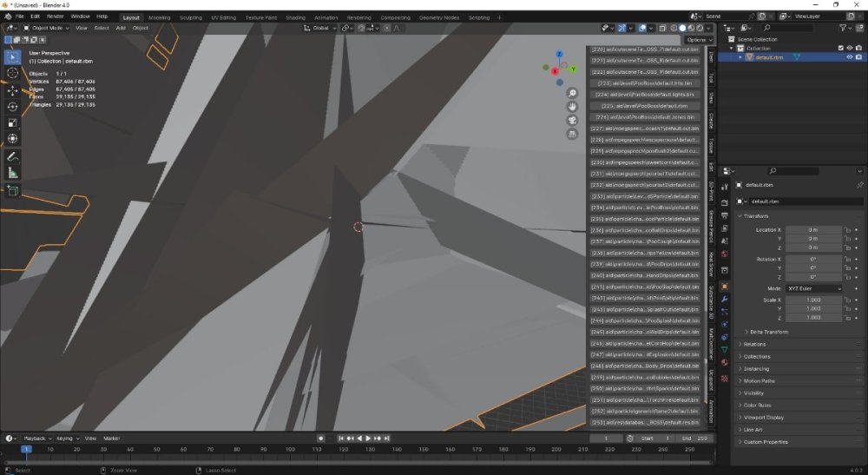Click the X axis on the navigation gizmo
This screenshot has height=475, width=868.
555,71
